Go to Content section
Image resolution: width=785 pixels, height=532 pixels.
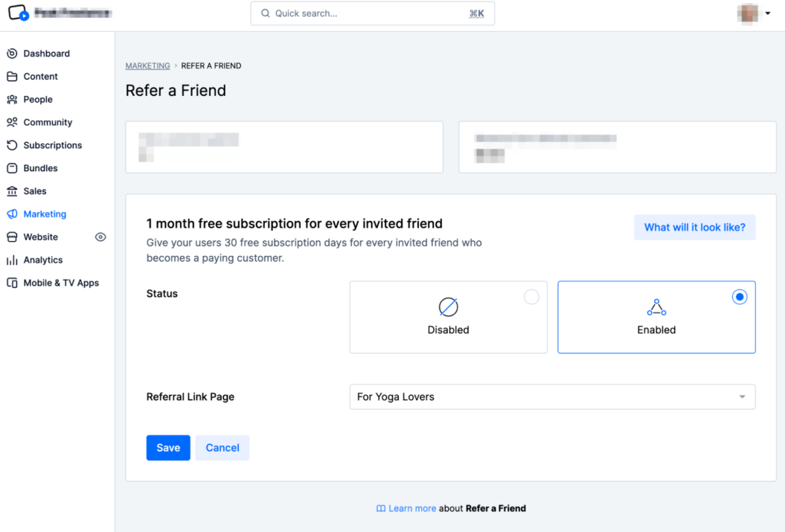(40, 77)
